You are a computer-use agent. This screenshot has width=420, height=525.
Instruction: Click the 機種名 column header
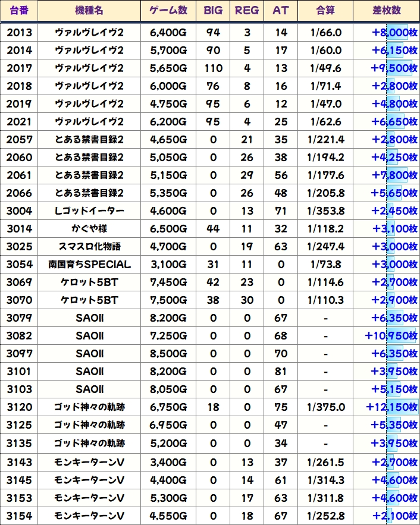click(x=89, y=10)
